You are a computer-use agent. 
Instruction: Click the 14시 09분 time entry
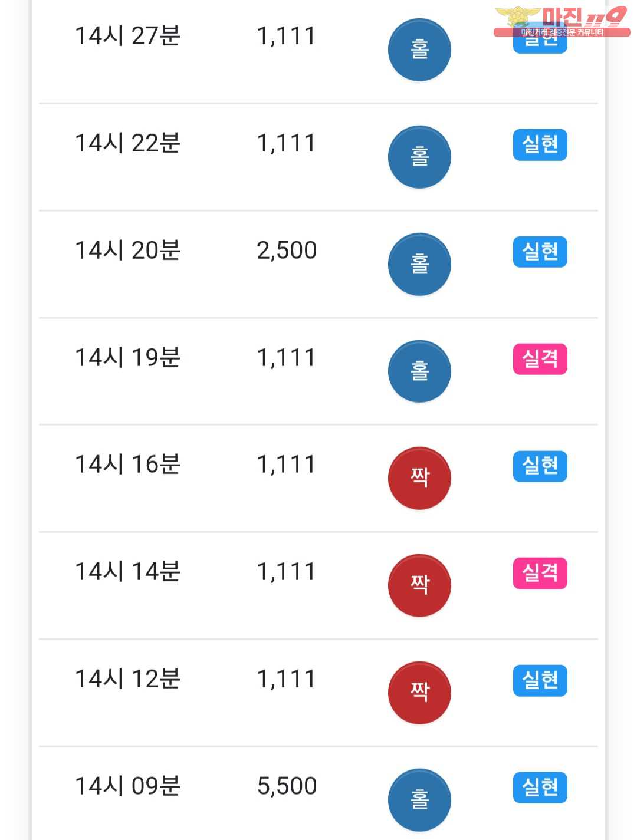tap(127, 786)
